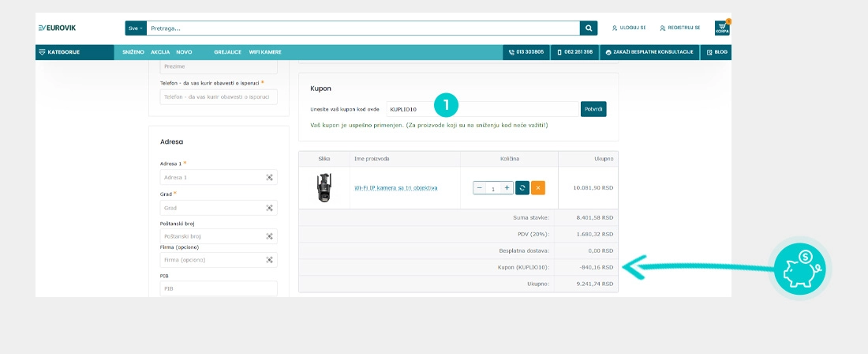Open the Akcija menu item

tap(160, 52)
